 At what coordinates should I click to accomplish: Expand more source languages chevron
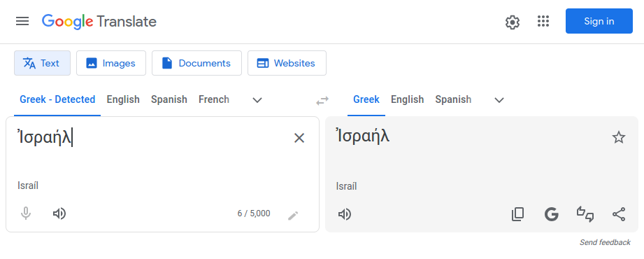click(x=257, y=100)
